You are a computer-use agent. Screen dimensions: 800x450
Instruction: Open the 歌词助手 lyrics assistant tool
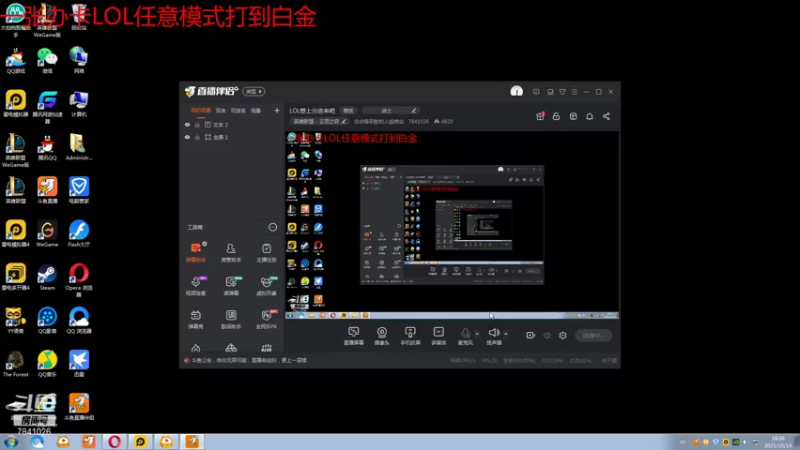pyautogui.click(x=231, y=319)
